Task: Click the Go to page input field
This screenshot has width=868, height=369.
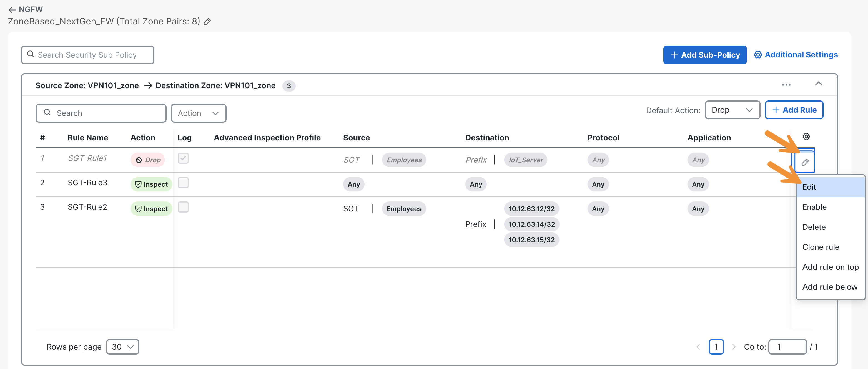Action: (787, 347)
